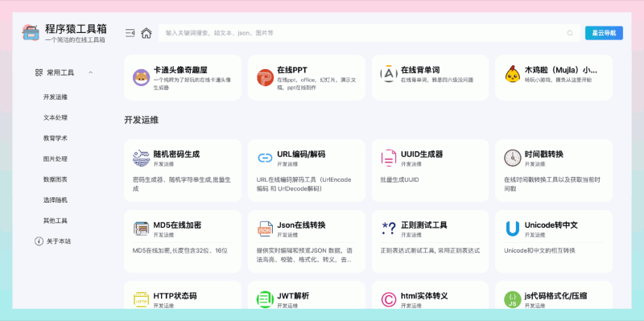
Task: Click the URL编码/解码 chain link icon
Action: pyautogui.click(x=265, y=158)
